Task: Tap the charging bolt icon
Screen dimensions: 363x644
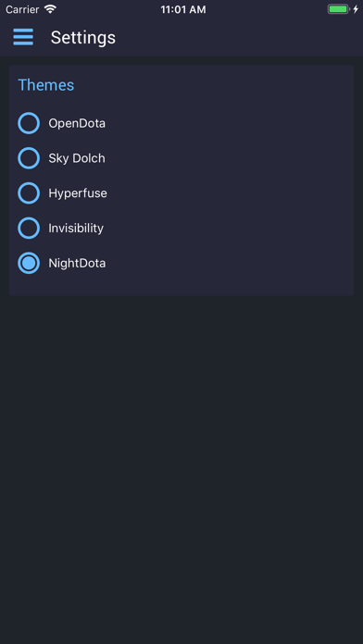Action: coord(356,9)
